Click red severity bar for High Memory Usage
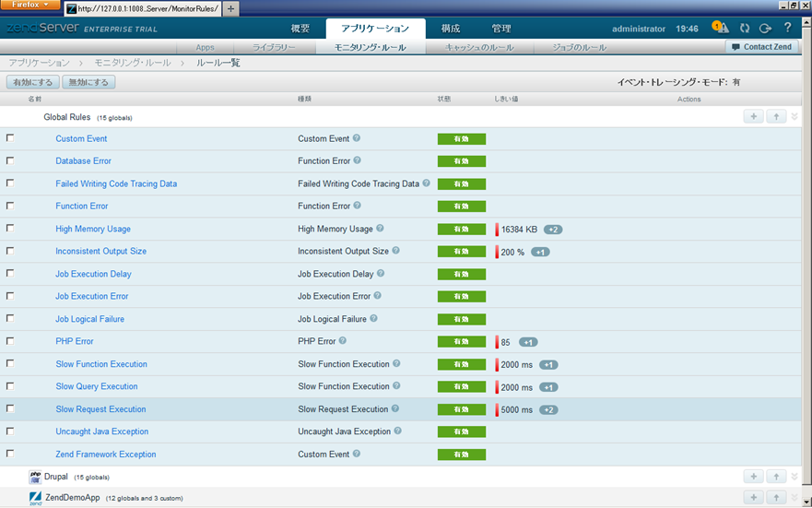This screenshot has height=508, width=812. coord(497,229)
